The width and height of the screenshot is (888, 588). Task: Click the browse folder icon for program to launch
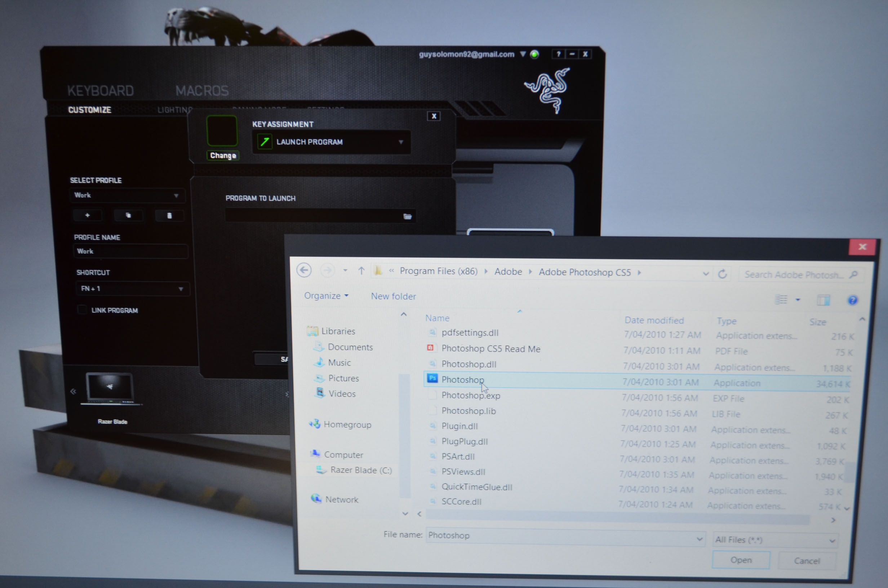(x=407, y=217)
